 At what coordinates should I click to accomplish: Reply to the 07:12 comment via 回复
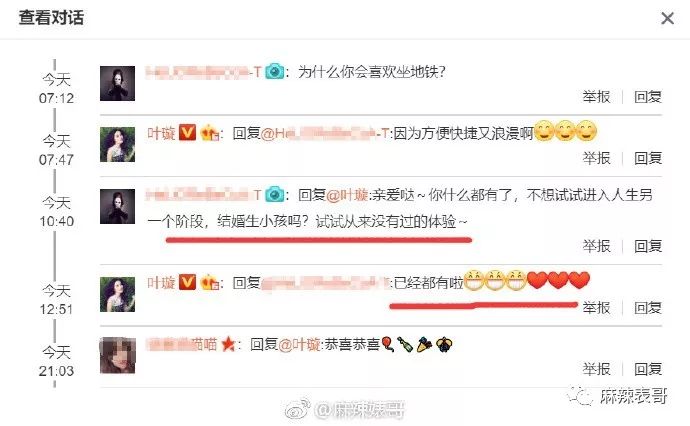[648, 96]
